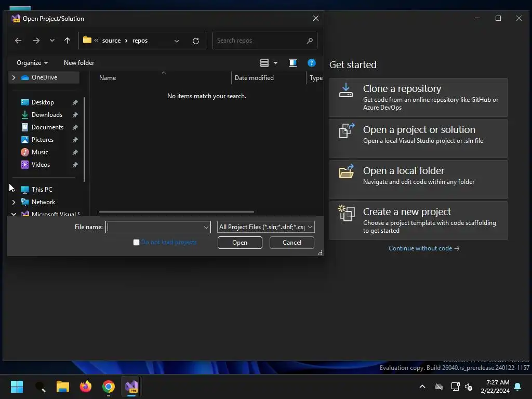Open the Organize menu

pos(32,63)
